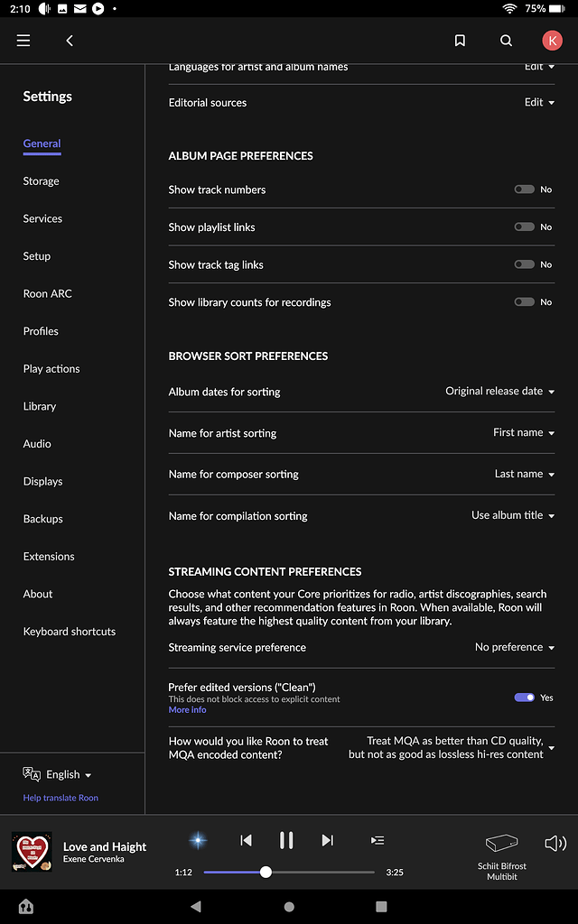
Task: Switch to the Audio settings section
Action: 37,443
